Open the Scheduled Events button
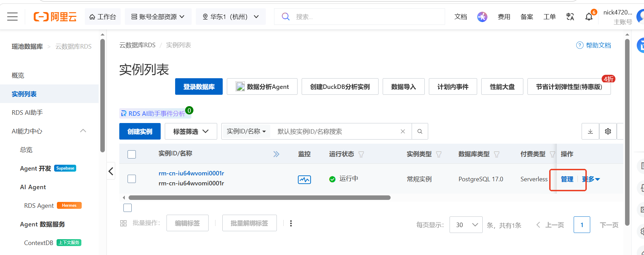The image size is (644, 255). click(453, 86)
